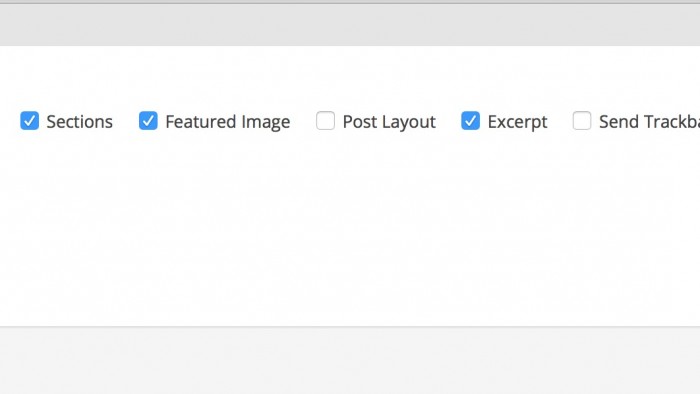
Task: Click the blue checkmark beside Featured Image
Action: [148, 121]
